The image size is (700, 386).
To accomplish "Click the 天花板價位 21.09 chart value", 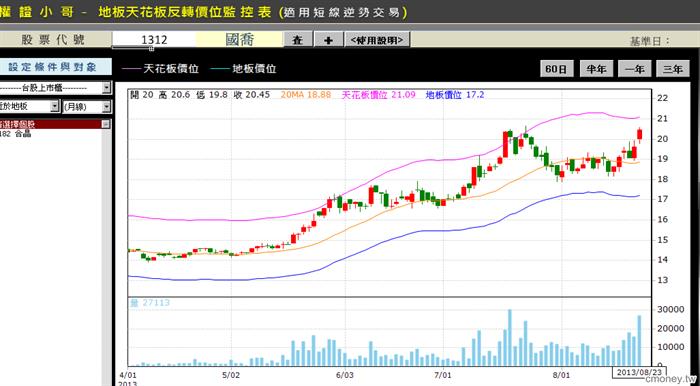I will (379, 95).
